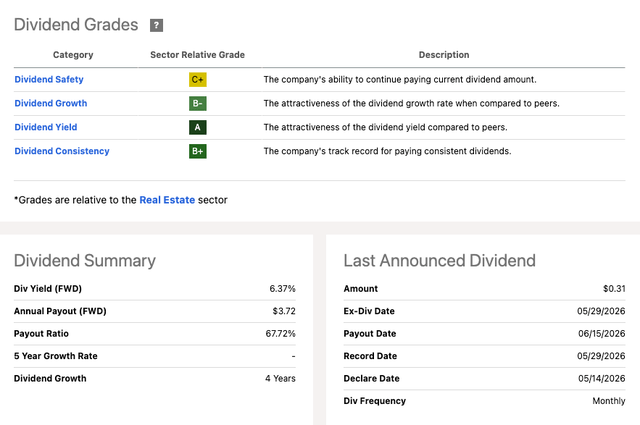Click the Payout Date label
Image resolution: width=640 pixels, height=425 pixels.
click(x=370, y=334)
